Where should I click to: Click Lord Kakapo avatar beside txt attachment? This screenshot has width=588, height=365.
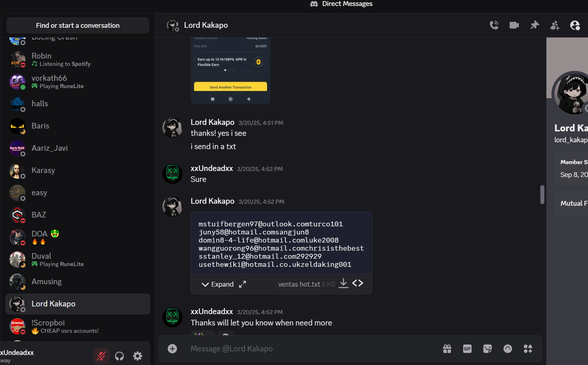click(173, 206)
